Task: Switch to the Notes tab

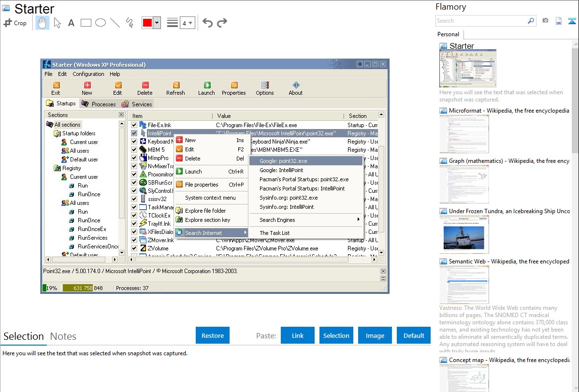Action: pos(63,336)
